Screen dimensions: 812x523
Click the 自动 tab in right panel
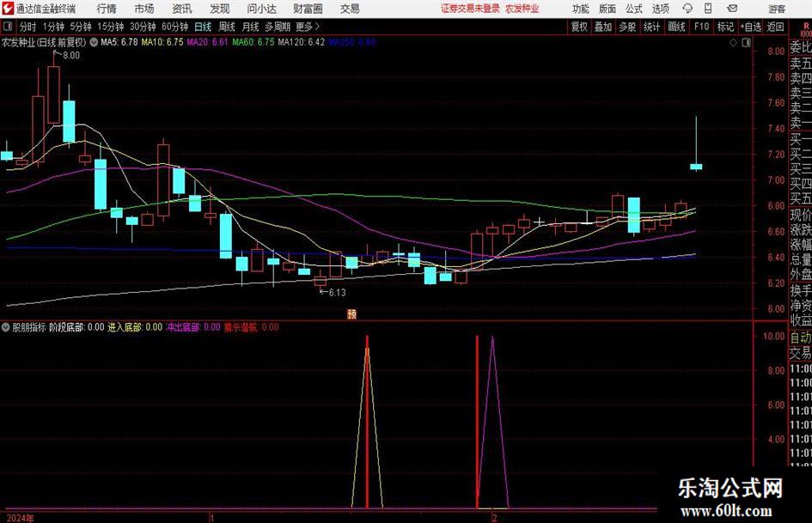point(800,338)
